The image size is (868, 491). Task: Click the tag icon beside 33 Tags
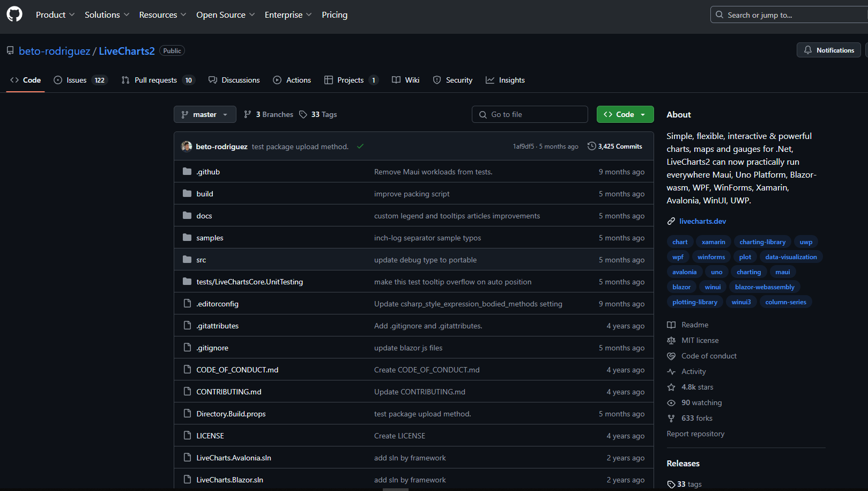(303, 114)
